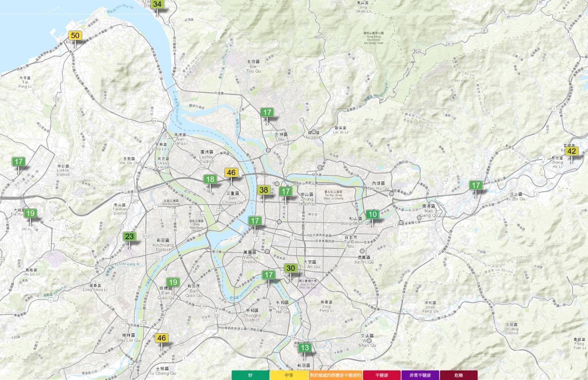588x380 pixels.
Task: Click the 17 marker near Xizhi
Action: pos(476,185)
